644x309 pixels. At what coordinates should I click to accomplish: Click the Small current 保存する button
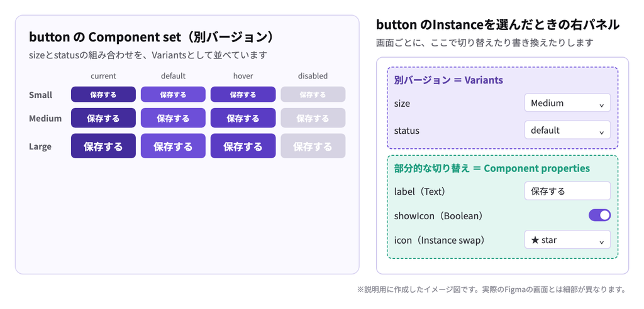pyautogui.click(x=103, y=94)
